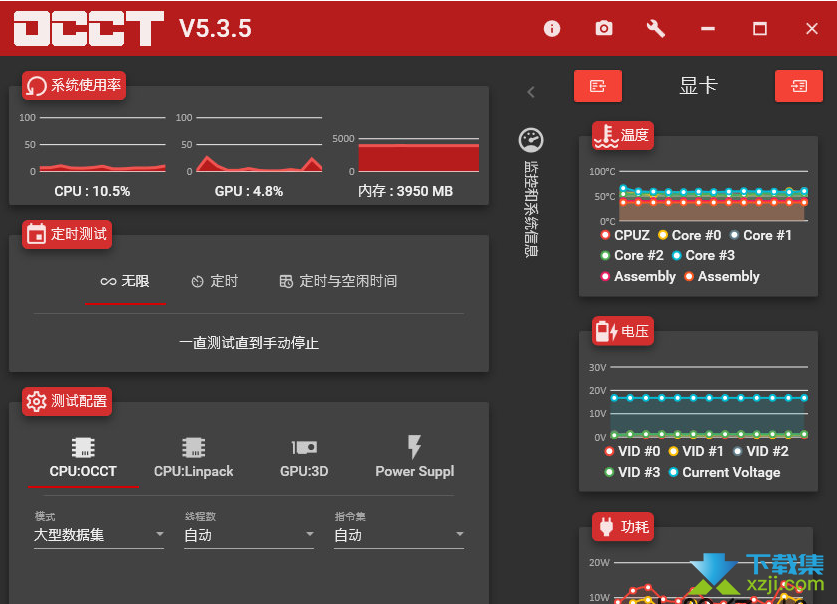Switch to the Power Supply test tab
Screen dimensions: 837x604
(x=415, y=458)
